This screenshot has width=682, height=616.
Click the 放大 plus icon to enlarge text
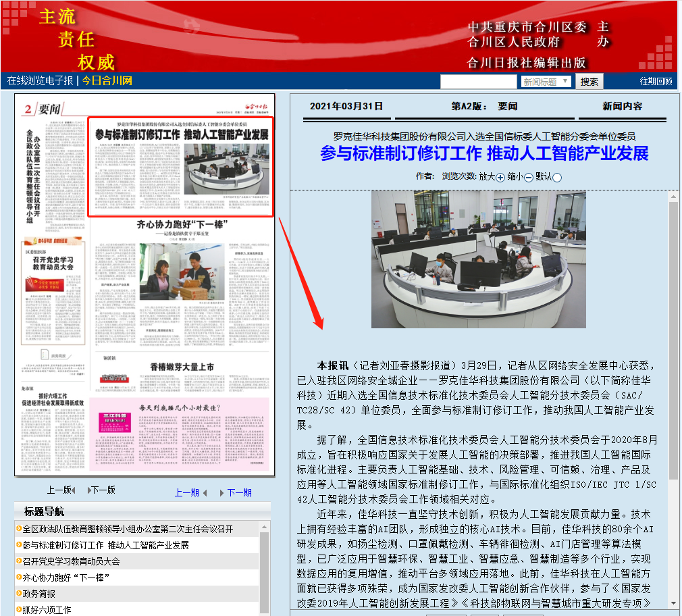click(x=500, y=178)
